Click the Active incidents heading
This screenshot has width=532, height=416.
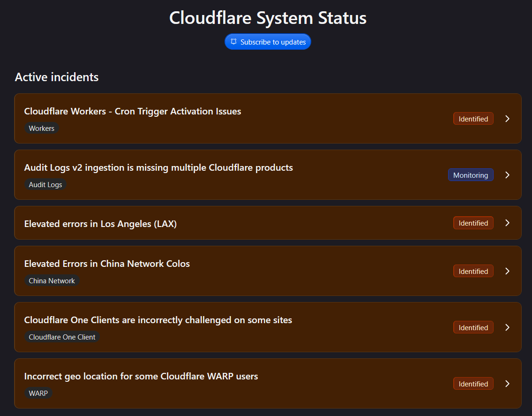click(57, 77)
